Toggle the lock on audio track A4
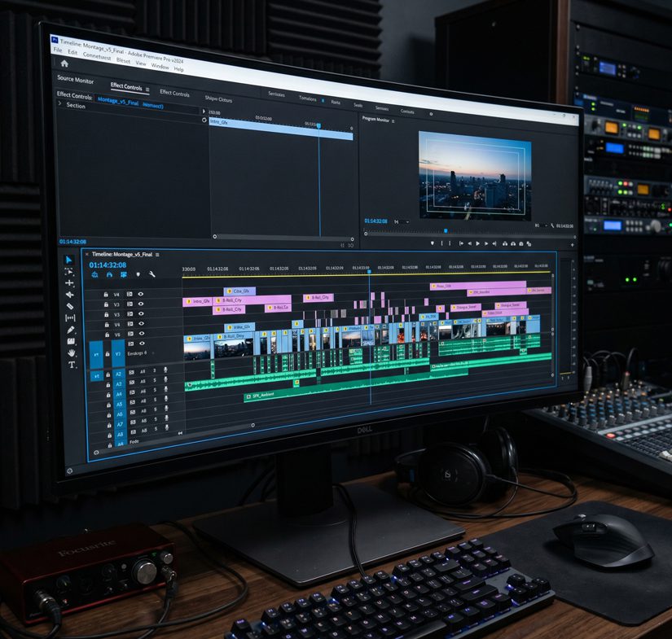Viewport: 672px width, 639px height. tap(108, 395)
